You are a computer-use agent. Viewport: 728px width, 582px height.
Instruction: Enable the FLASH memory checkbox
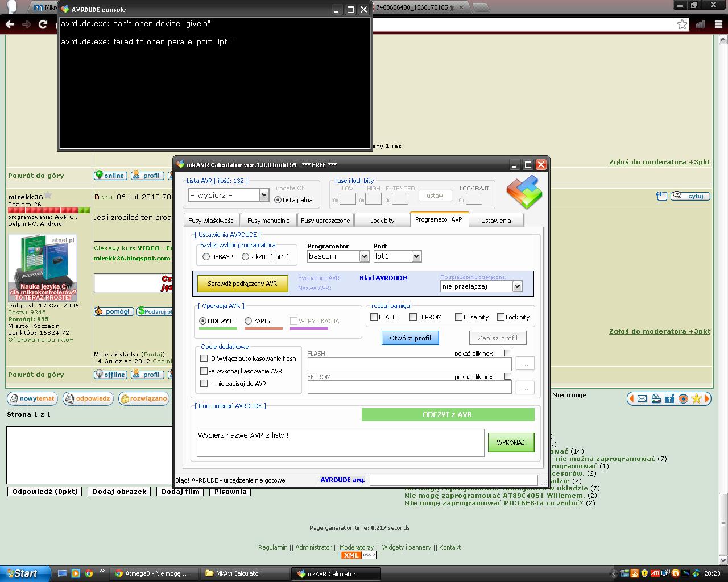[x=374, y=317]
